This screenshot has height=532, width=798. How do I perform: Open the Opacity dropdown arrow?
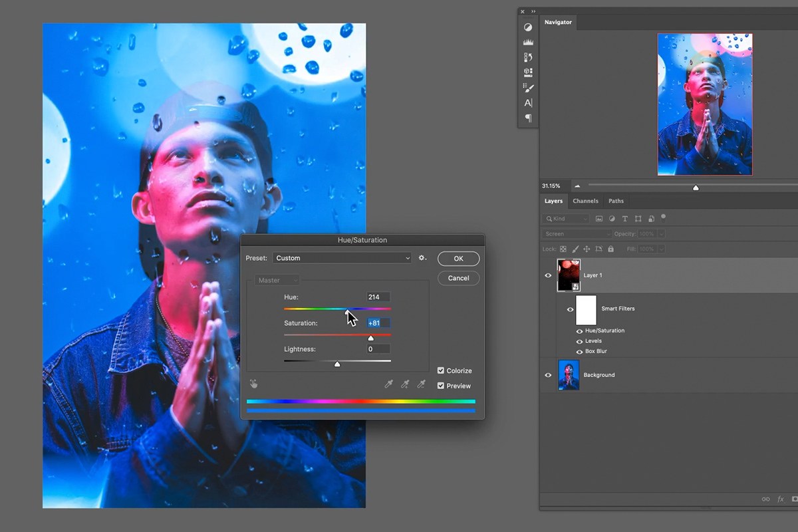(660, 234)
